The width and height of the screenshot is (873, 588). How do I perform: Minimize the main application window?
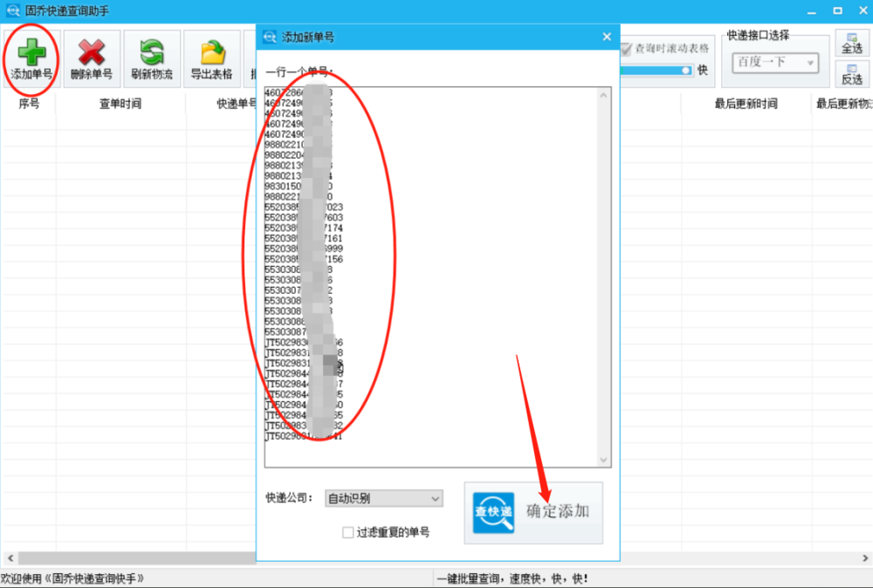click(x=812, y=11)
